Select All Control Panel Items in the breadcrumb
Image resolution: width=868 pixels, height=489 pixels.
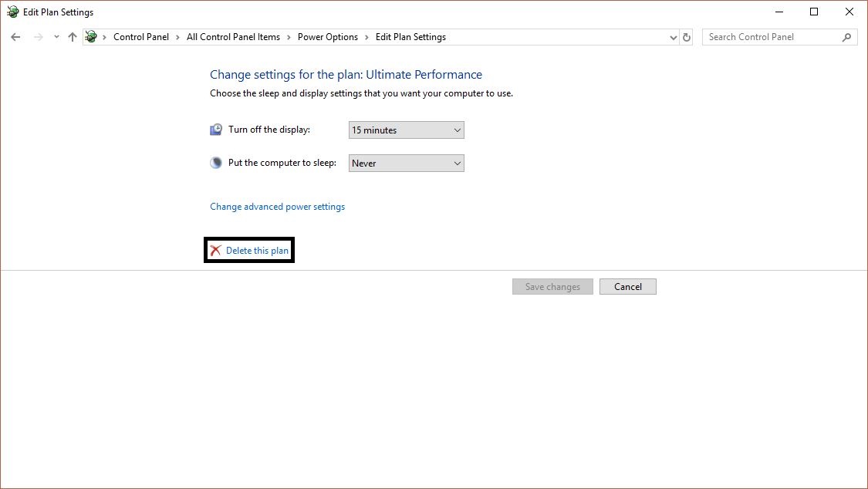point(233,36)
